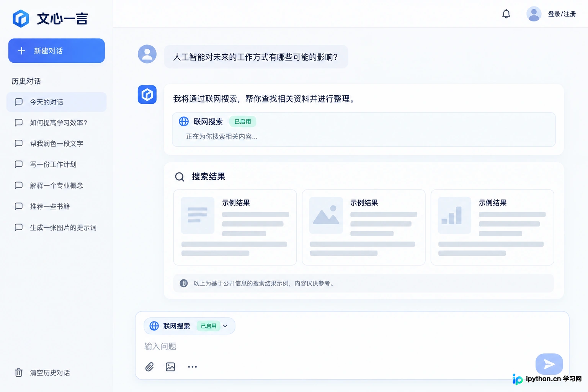Click the user avatar beside the question bubble
This screenshot has height=392, width=588.
(x=147, y=54)
